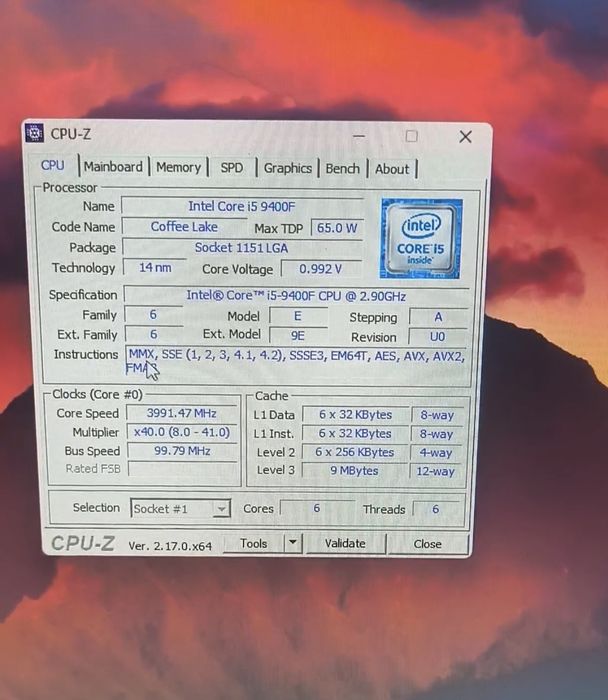608x700 pixels.
Task: Expand the Socket #1 selection combo box
Action: click(x=180, y=508)
